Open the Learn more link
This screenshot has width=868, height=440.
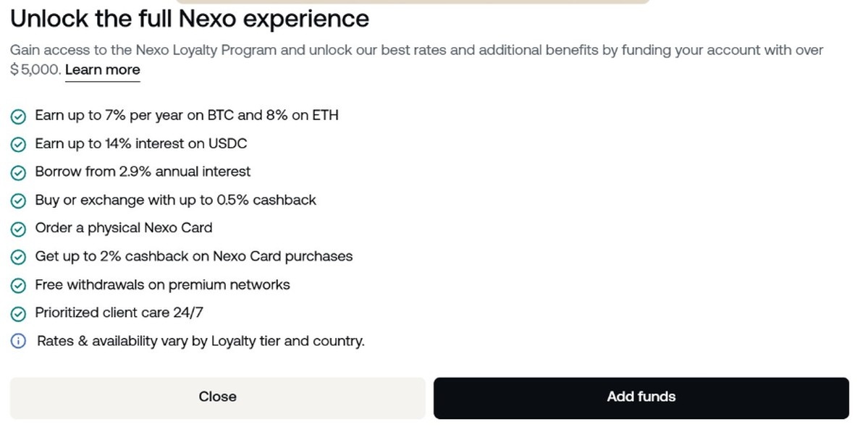102,69
